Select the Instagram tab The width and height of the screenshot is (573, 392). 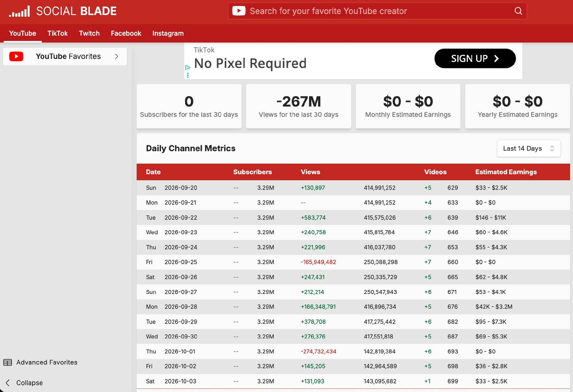pos(168,34)
